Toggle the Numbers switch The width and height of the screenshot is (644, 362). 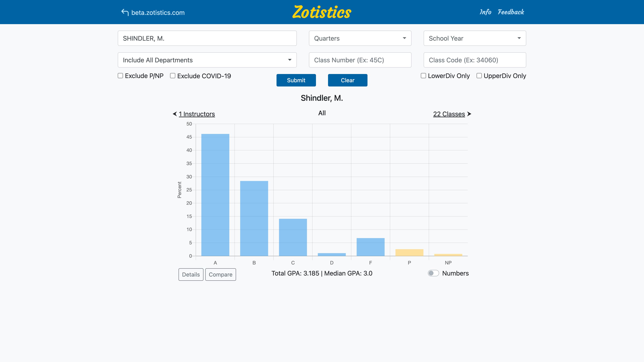click(x=433, y=273)
